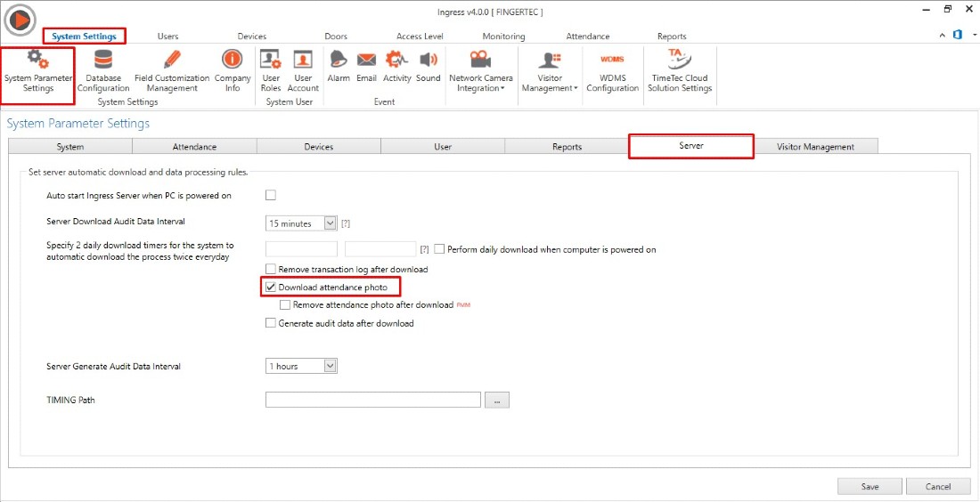Open the Attendance parameter tab
This screenshot has height=502, width=980.
tap(194, 147)
